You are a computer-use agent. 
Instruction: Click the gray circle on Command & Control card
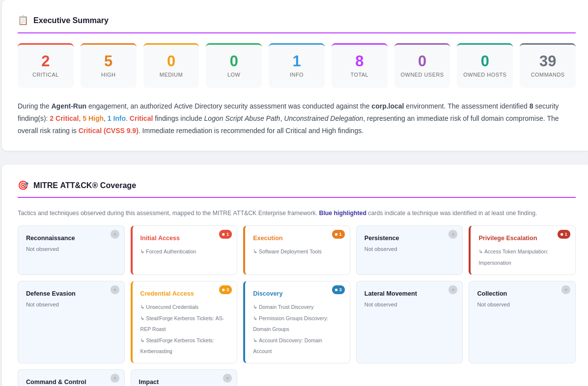coord(115,378)
